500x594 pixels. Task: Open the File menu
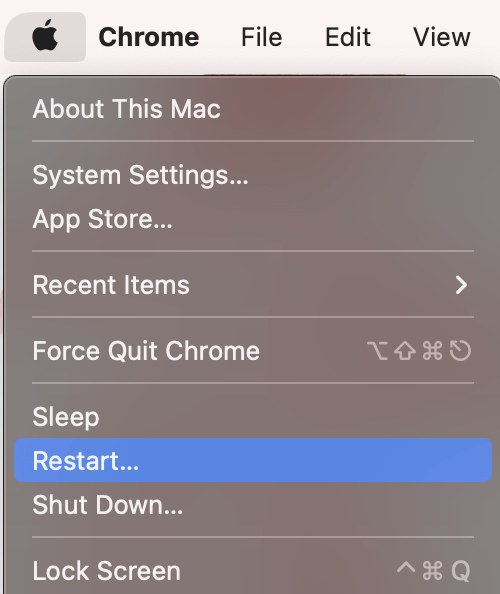coord(262,37)
